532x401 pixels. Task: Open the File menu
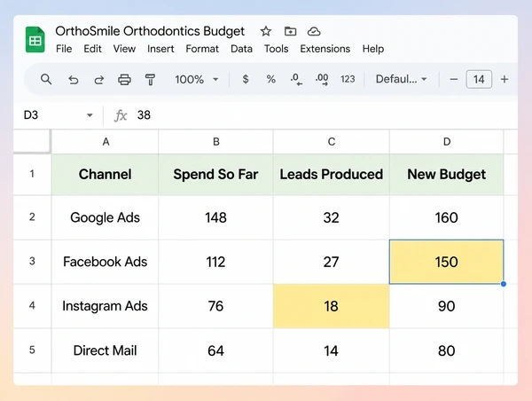pos(64,49)
